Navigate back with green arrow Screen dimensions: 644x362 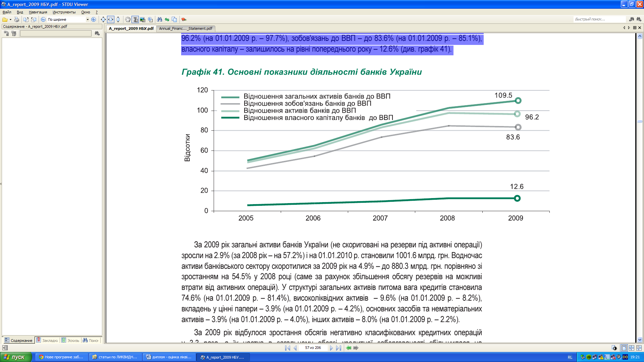pos(348,348)
